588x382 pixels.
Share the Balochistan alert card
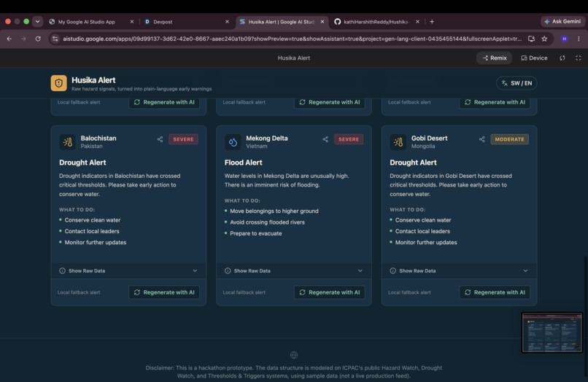click(160, 139)
